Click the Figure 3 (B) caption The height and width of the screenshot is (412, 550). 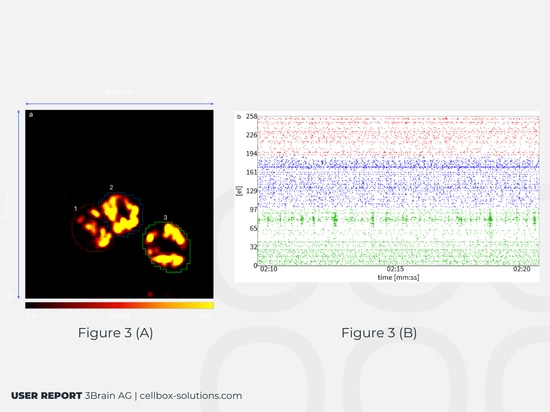tap(379, 333)
